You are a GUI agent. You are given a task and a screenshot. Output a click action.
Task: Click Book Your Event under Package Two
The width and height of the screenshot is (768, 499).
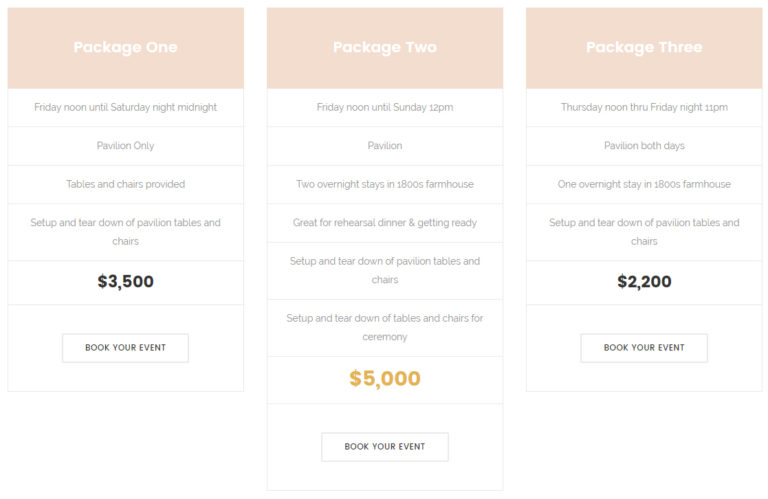coord(384,447)
